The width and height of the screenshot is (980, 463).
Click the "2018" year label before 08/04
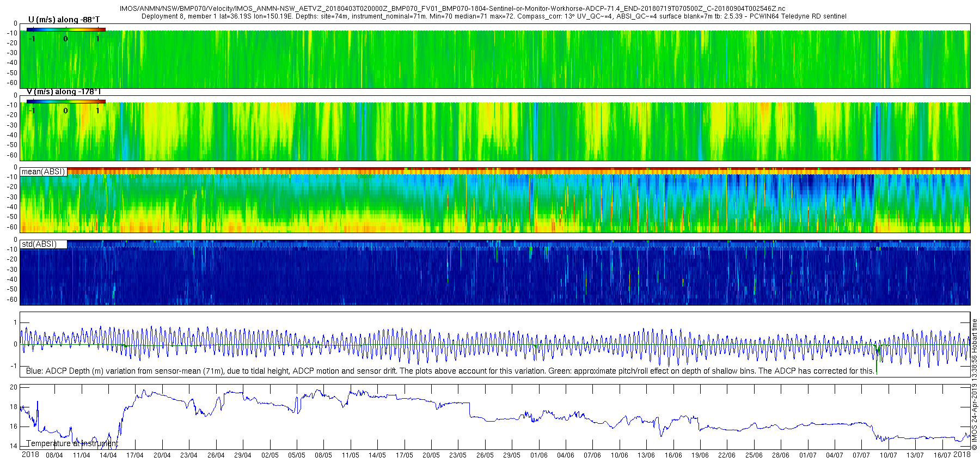click(30, 454)
